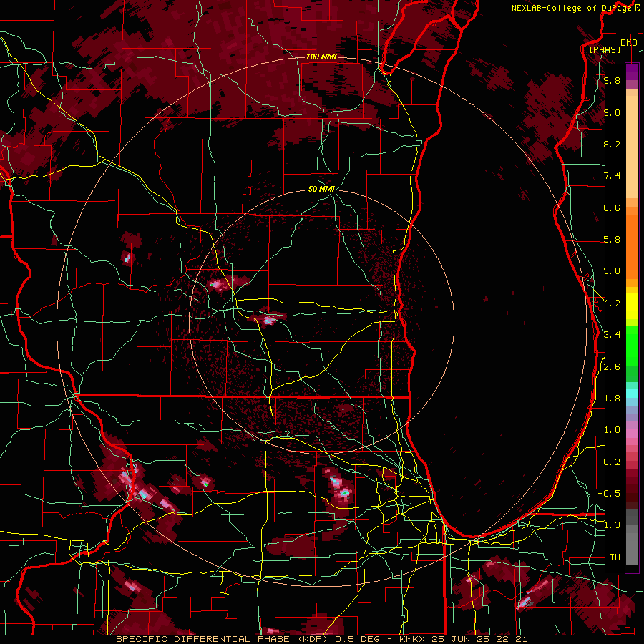Screen dimensions: 644x644
Task: Click the 100 NMI range ring label
Action: [321, 57]
